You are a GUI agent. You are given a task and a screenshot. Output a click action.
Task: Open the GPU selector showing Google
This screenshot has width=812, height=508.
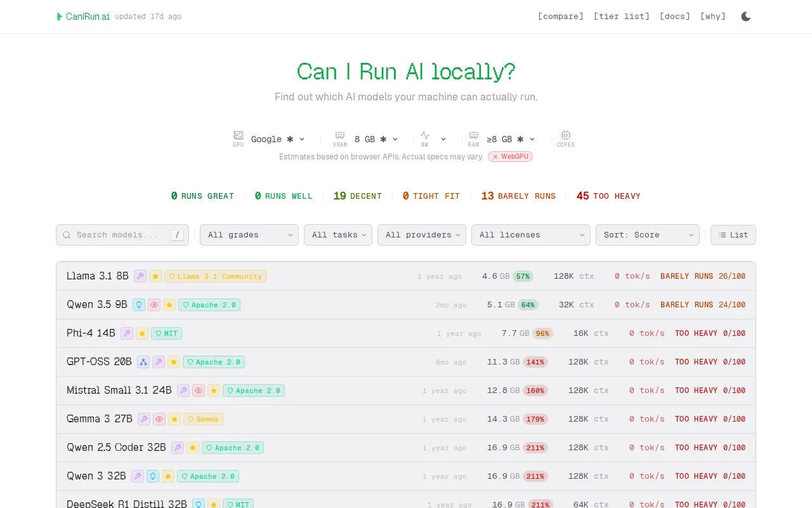click(278, 139)
